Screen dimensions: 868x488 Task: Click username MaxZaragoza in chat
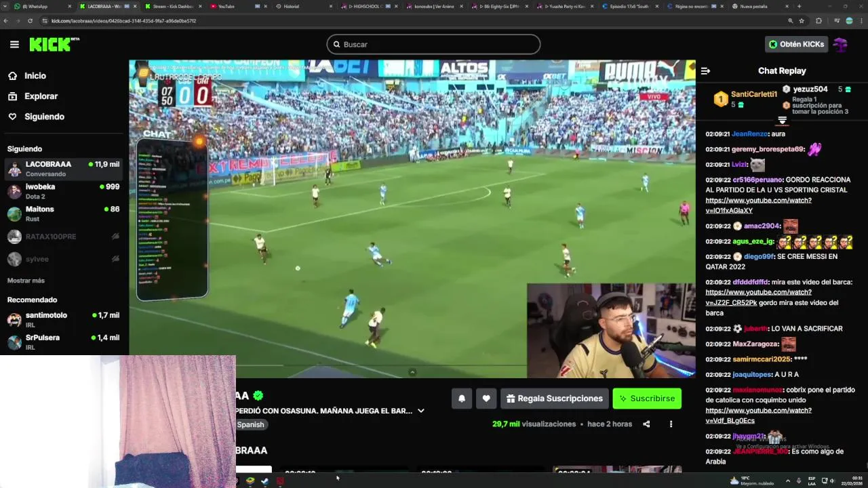[755, 344]
